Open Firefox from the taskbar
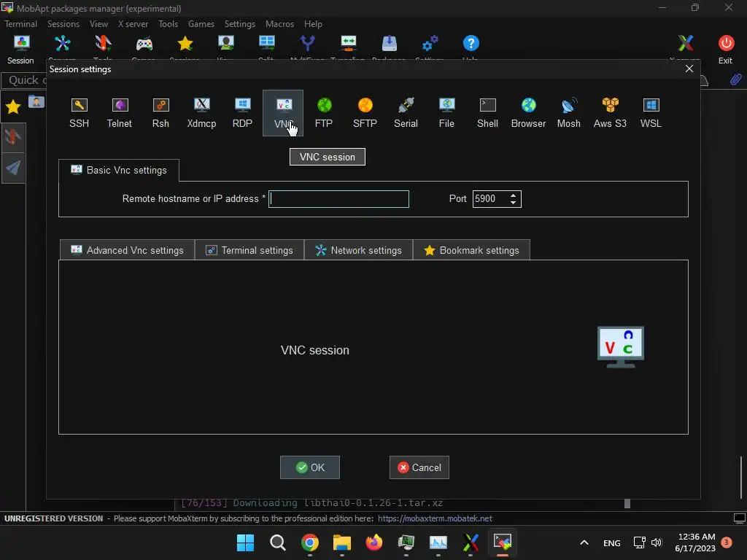747x560 pixels. pos(374,542)
